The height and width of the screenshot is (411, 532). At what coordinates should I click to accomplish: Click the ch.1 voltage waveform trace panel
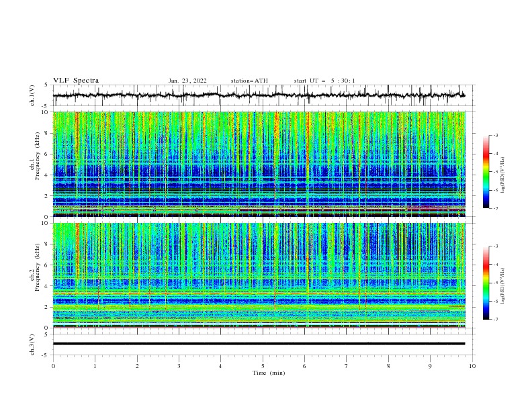[x=264, y=95]
